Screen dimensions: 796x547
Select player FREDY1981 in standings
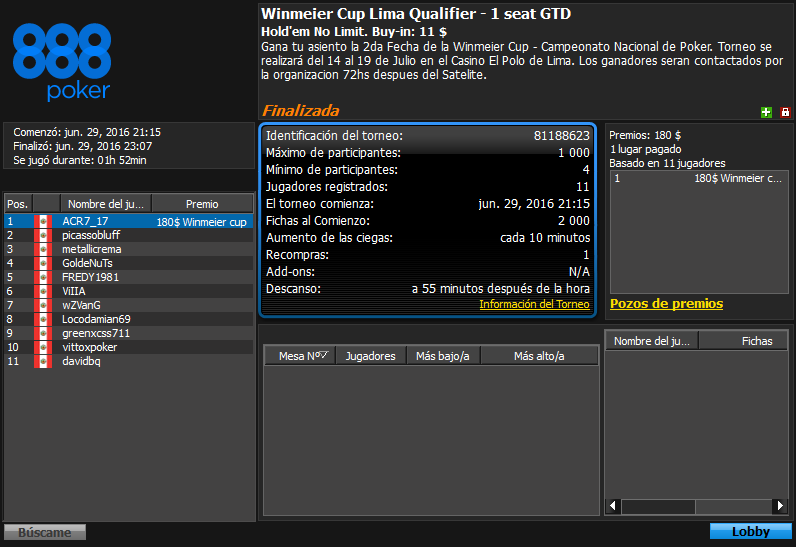(129, 277)
